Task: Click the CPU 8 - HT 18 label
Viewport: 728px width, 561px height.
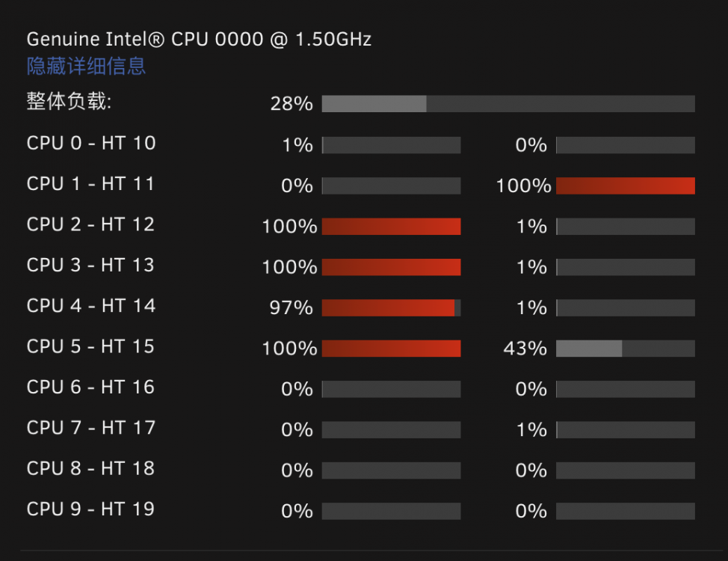Action: point(90,468)
